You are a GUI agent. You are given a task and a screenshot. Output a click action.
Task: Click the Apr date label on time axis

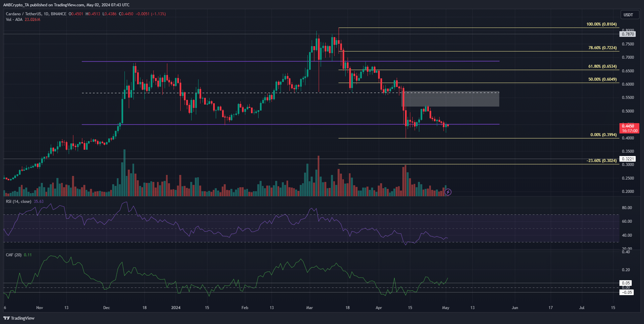[378, 308]
